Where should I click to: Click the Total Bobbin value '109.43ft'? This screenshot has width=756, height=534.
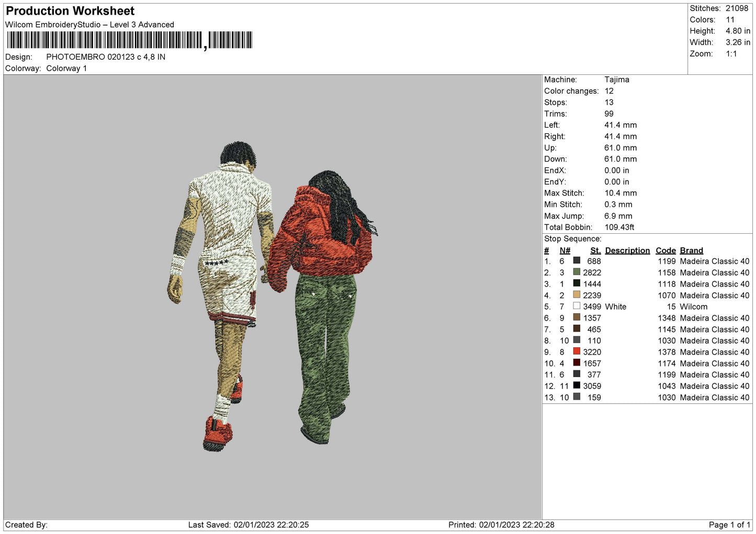coord(619,228)
